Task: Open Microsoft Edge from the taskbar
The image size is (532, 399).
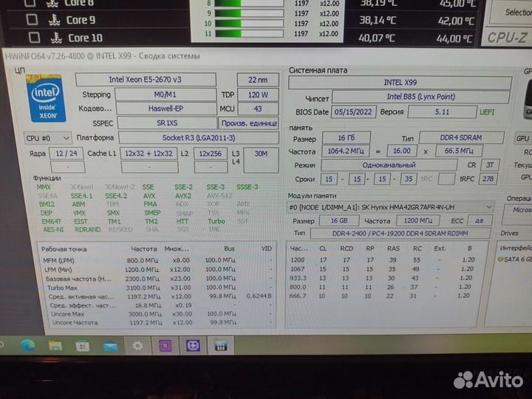Action: 27,346
